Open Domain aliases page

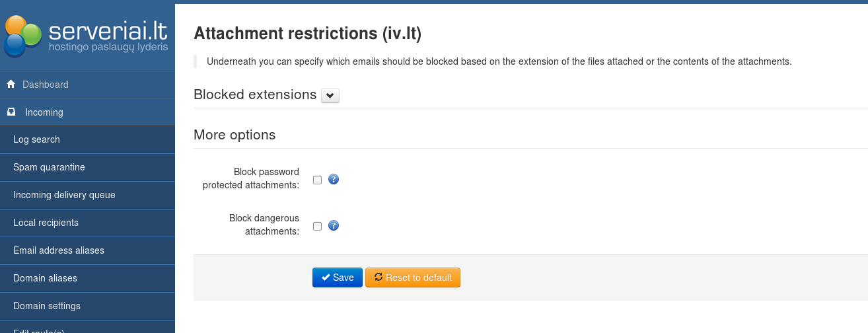pyautogui.click(x=45, y=278)
